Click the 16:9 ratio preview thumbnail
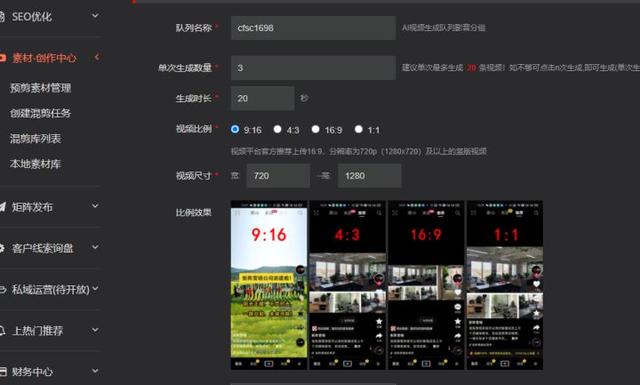Image resolution: width=640 pixels, height=385 pixels. coord(426,285)
